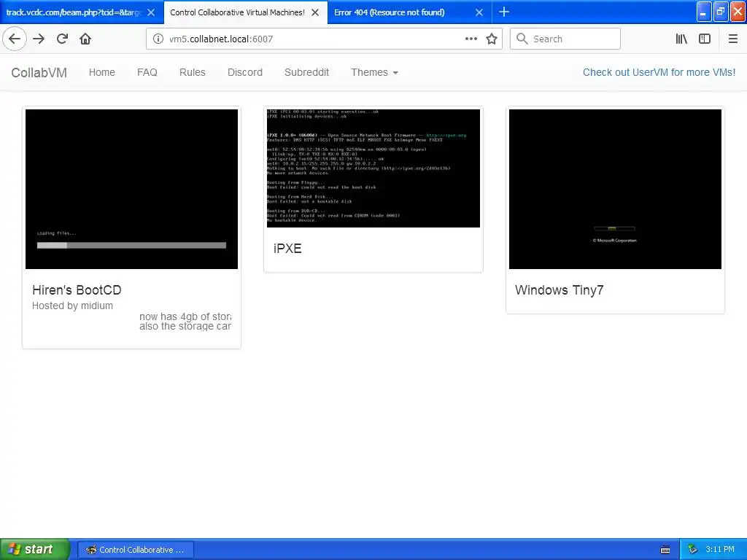Screen dimensions: 747x560
Task: Open the browser home page icon
Action: click(x=85, y=39)
